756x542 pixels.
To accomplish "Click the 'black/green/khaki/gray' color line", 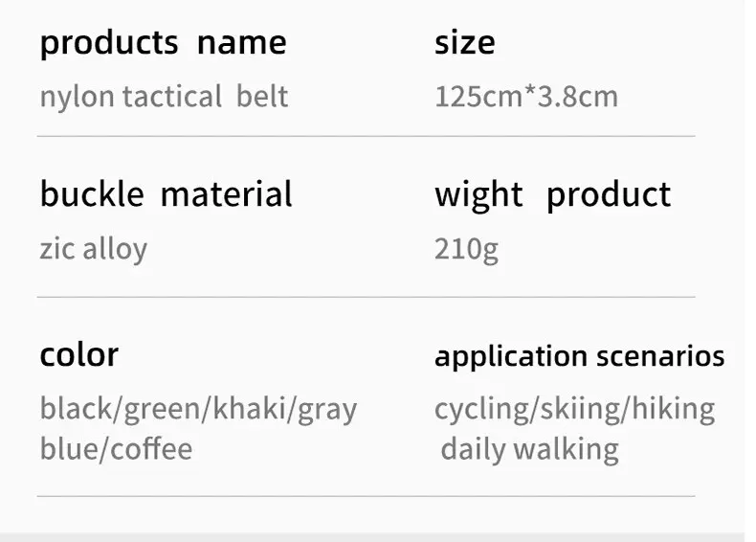I will [199, 410].
